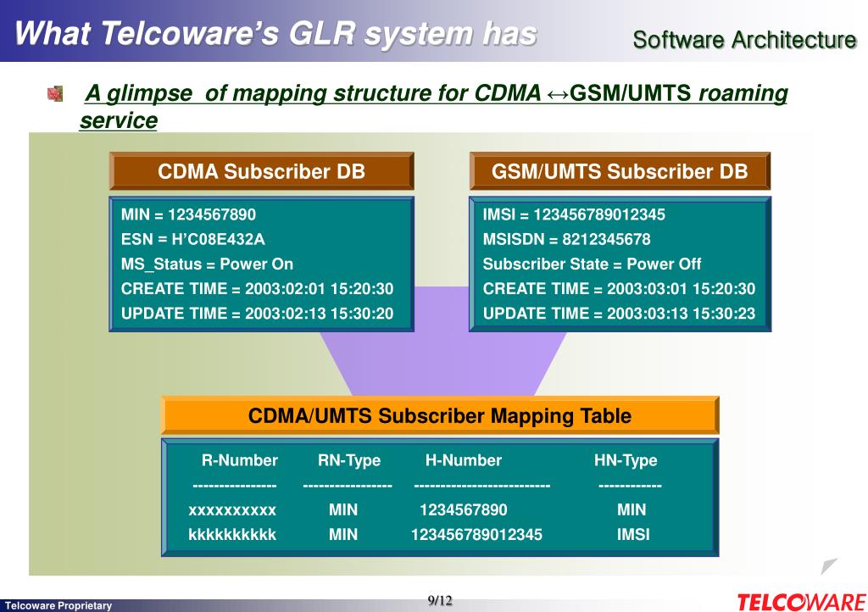Click the HN-Type 'IMSI' cell
Viewport: 868px width, 612px height.
633,535
